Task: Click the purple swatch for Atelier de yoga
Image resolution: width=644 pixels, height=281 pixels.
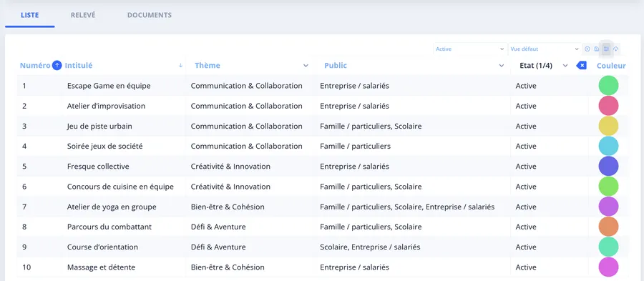Action: coord(608,207)
